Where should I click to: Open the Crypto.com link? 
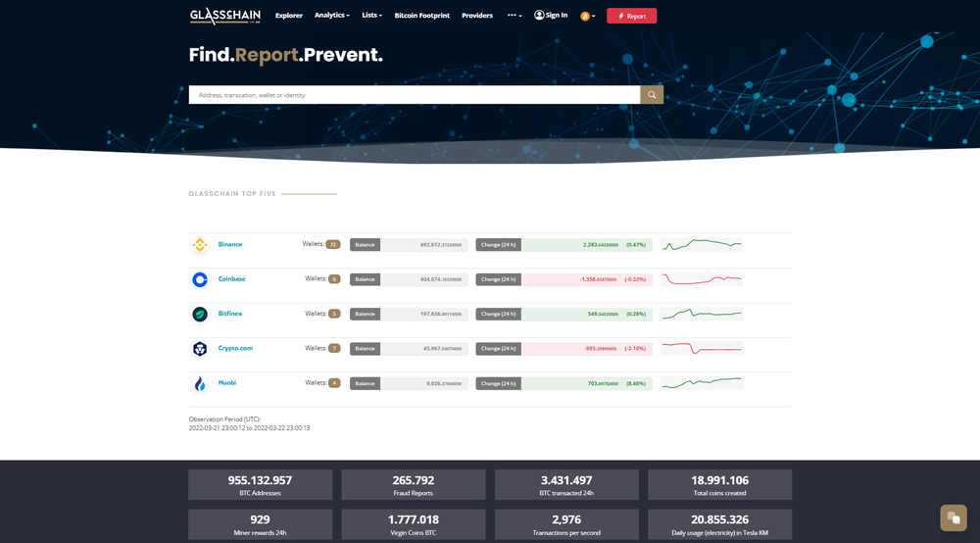(235, 348)
